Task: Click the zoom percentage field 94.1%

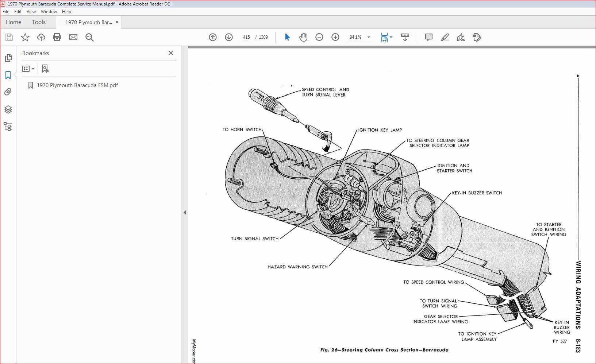Action: (x=355, y=37)
